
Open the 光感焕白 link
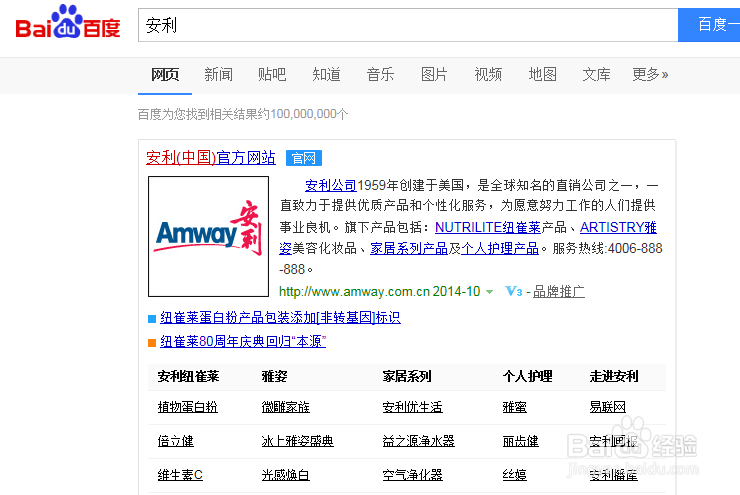point(286,475)
